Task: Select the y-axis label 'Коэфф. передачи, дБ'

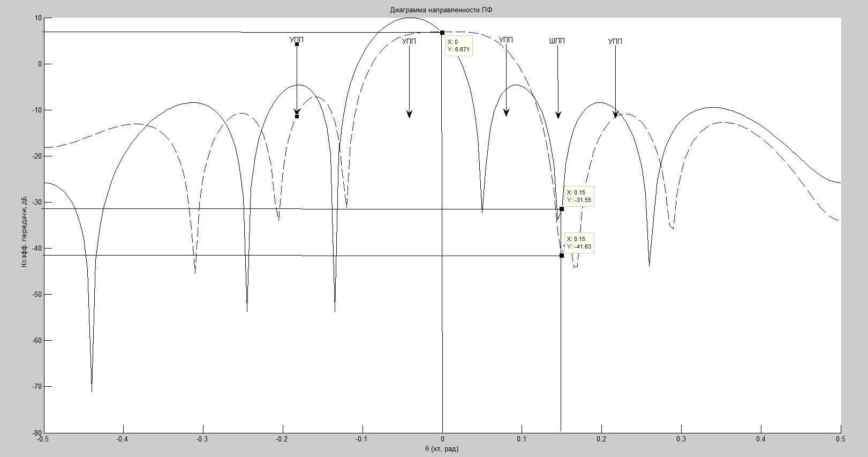Action: pyautogui.click(x=24, y=231)
